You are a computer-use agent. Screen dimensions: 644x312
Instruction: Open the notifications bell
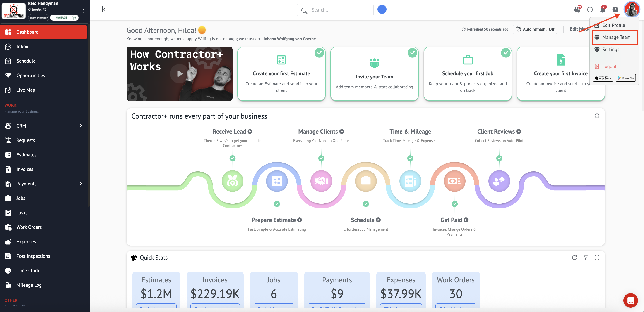click(x=603, y=10)
